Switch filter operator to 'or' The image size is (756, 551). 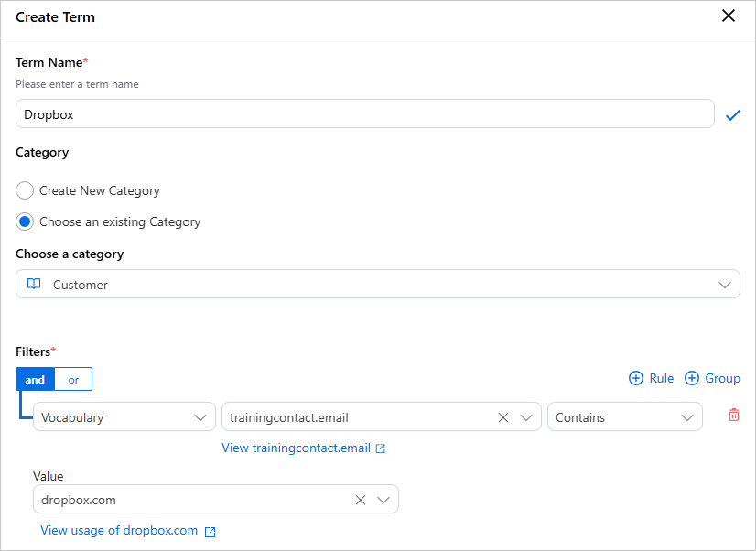pos(73,380)
